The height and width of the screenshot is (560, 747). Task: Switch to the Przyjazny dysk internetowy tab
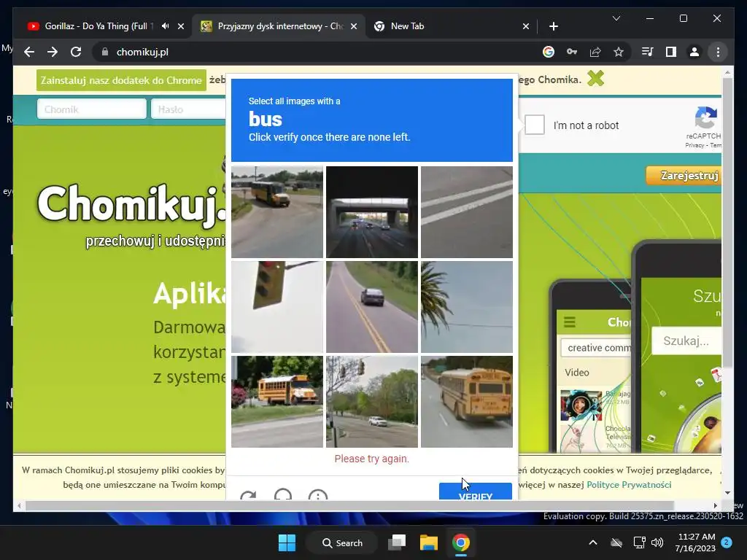(x=279, y=26)
